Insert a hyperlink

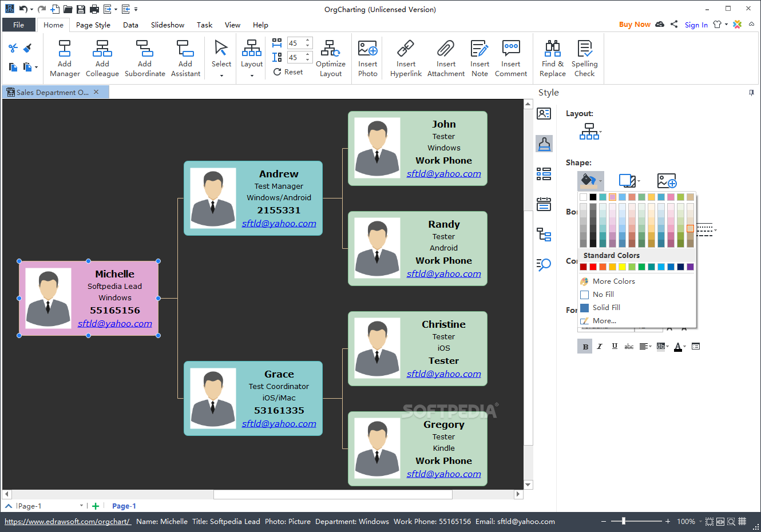click(406, 58)
